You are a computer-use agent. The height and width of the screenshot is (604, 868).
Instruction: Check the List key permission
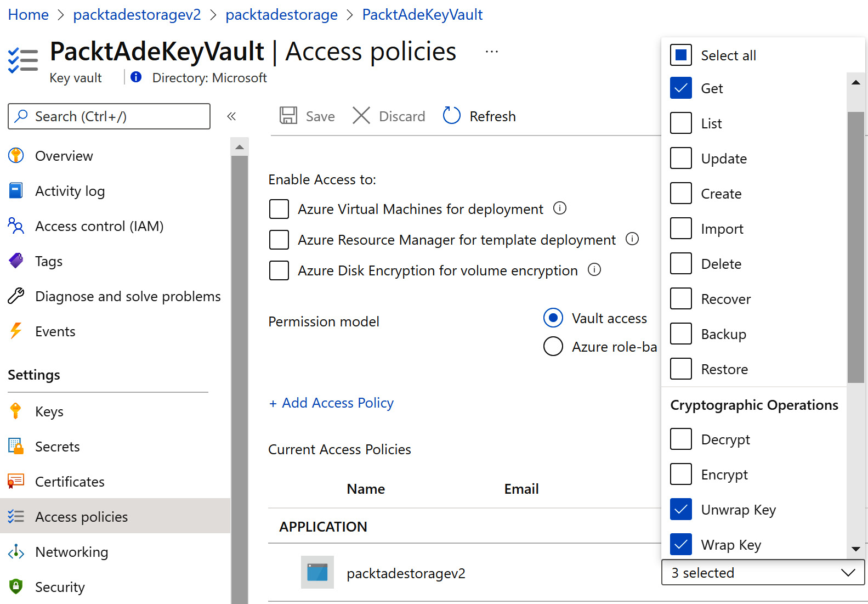(x=680, y=123)
